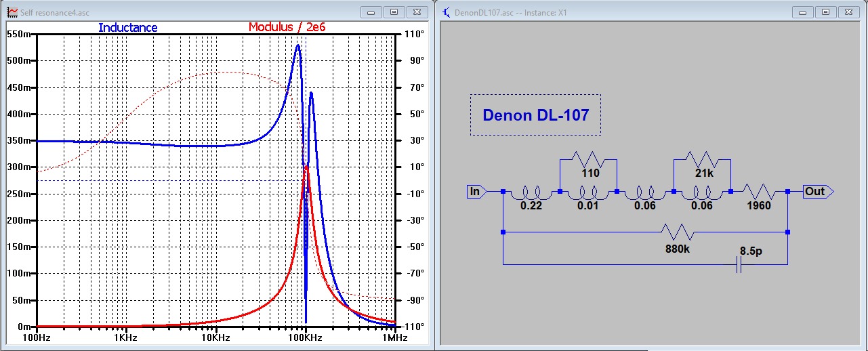This screenshot has width=868, height=351.
Task: Click the 21k resistor value
Action: (704, 173)
